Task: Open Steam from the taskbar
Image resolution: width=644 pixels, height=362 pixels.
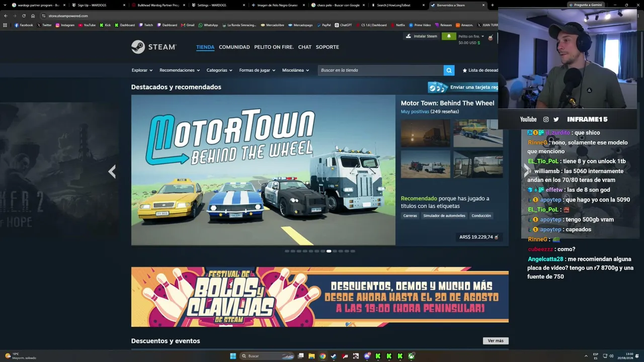Action: [334, 356]
